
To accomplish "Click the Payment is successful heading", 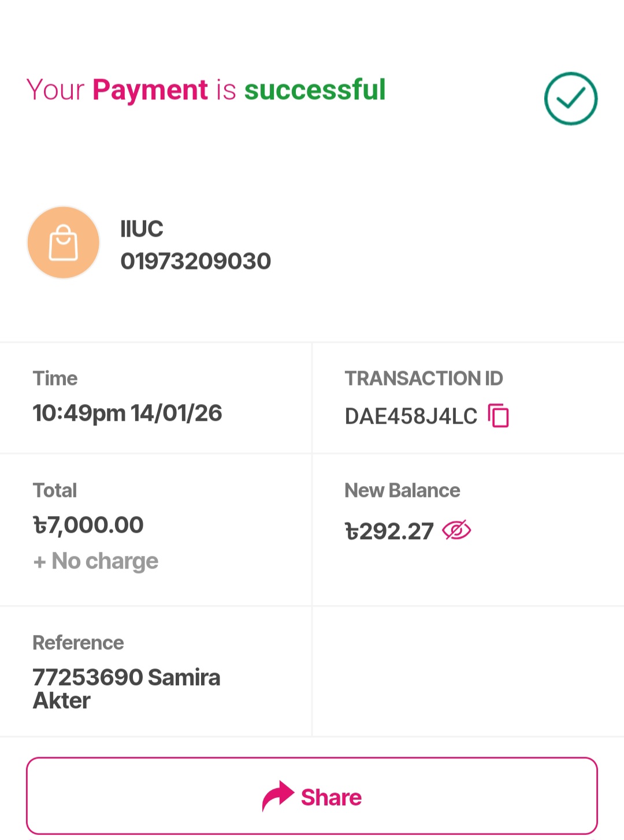I will (x=206, y=90).
